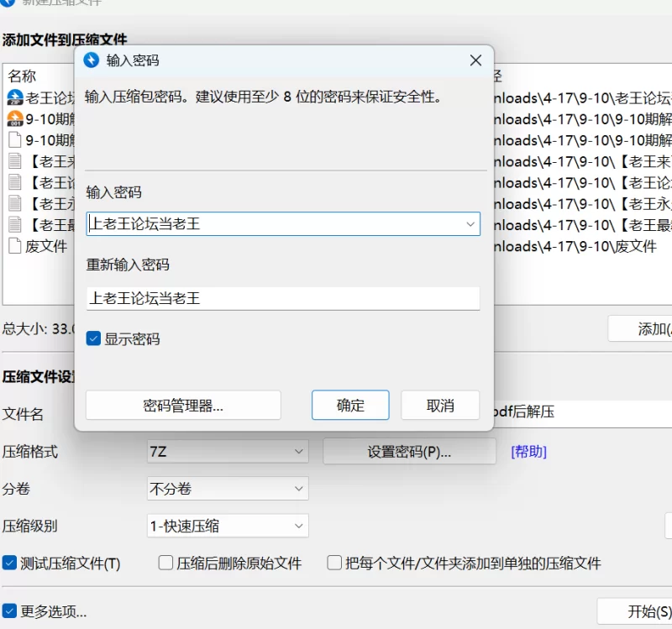Click the text file icon for 【老王最
The image size is (672, 629).
click(x=15, y=224)
